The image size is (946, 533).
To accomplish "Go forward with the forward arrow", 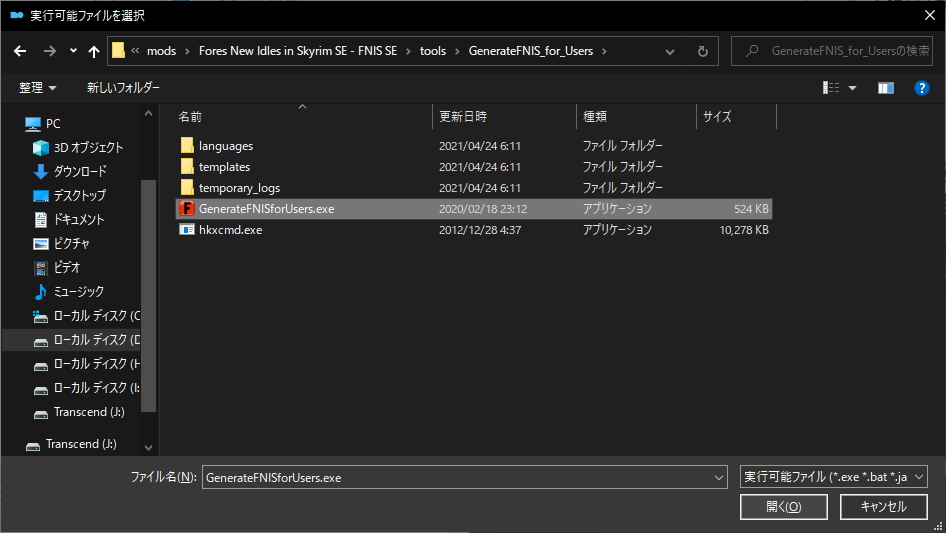I will coord(49,51).
